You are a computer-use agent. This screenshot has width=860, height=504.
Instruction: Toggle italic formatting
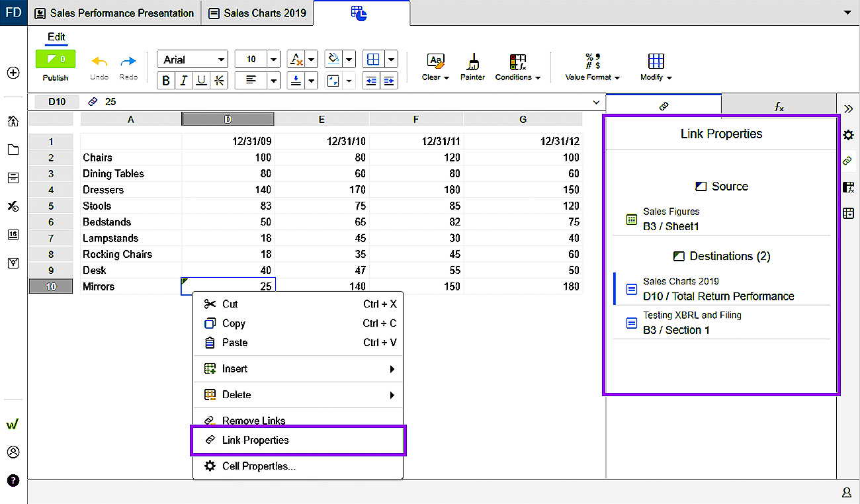pos(183,81)
